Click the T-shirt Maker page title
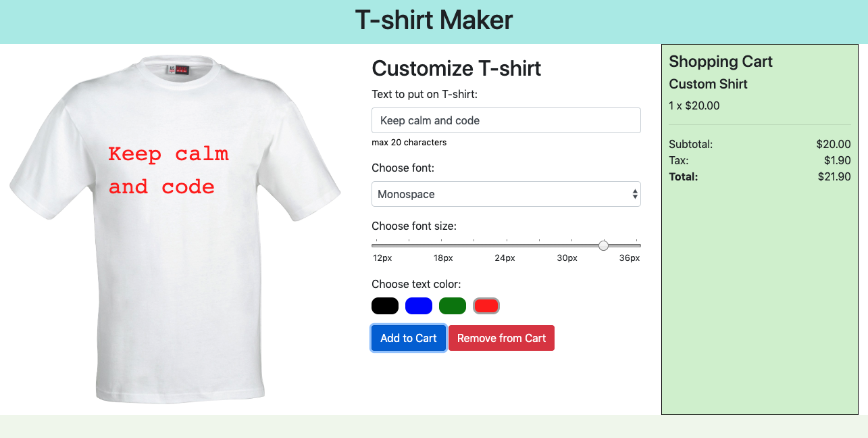This screenshot has width=868, height=438. 434,20
